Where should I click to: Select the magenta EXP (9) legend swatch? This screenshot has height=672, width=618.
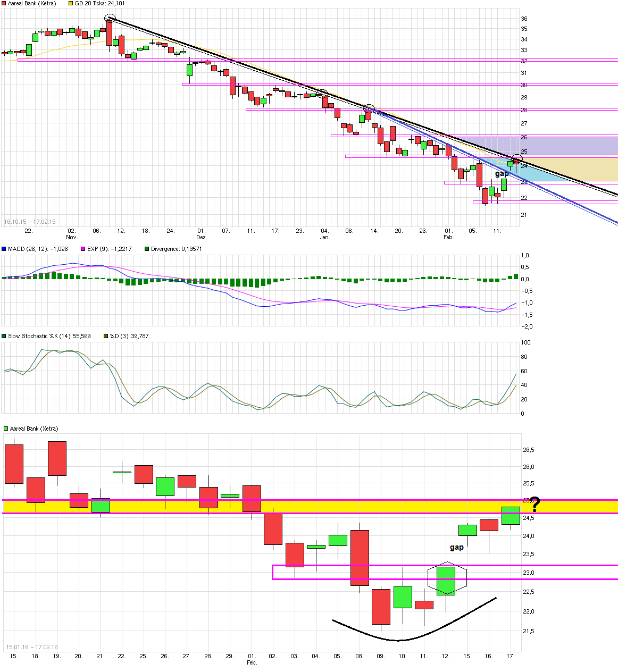tap(83, 249)
